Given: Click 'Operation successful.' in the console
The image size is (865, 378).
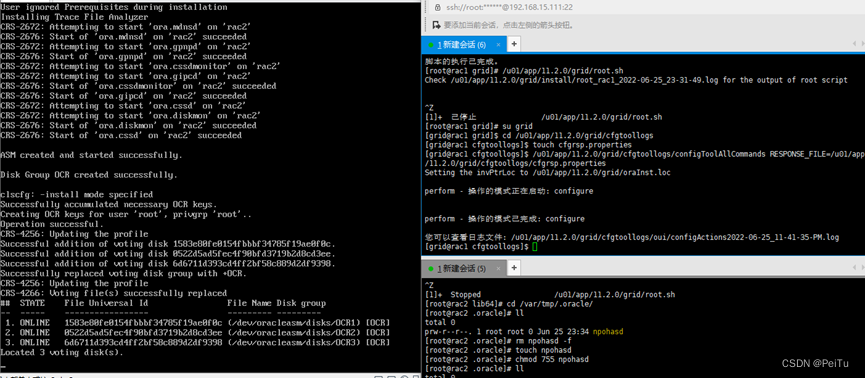Looking at the screenshot, I should [x=52, y=225].
